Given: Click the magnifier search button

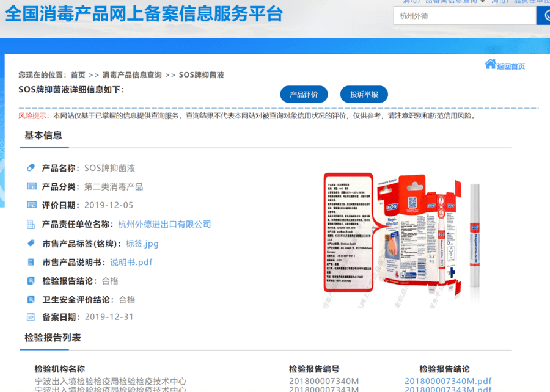Looking at the screenshot, I should [x=546, y=15].
